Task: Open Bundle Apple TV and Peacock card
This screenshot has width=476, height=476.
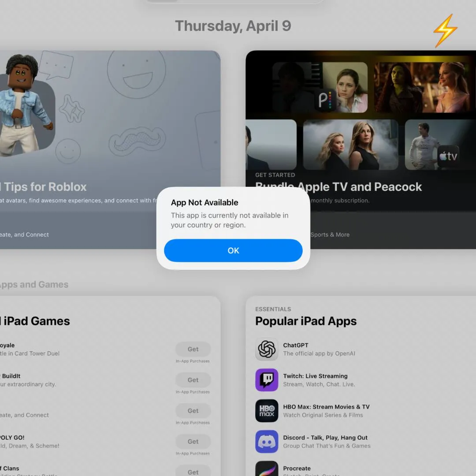Action: 361,150
